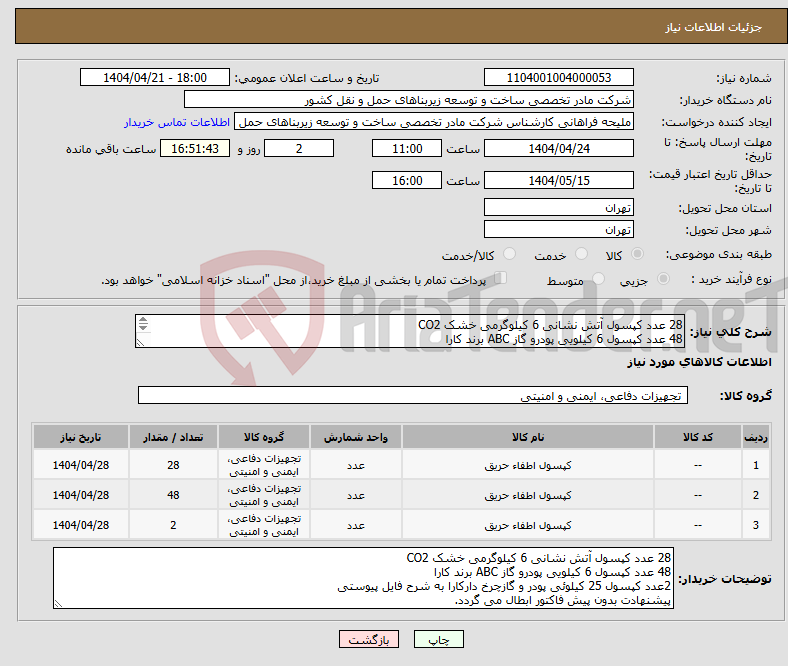The width and height of the screenshot is (788, 666).
Task: Click the scroll down arrow in description box
Action: pos(143,327)
